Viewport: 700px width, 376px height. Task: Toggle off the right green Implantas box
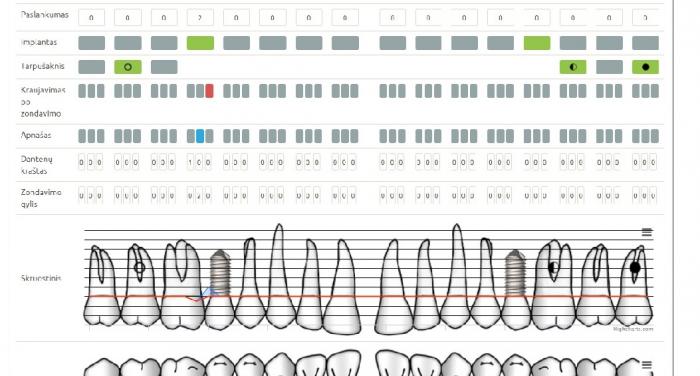click(537, 43)
